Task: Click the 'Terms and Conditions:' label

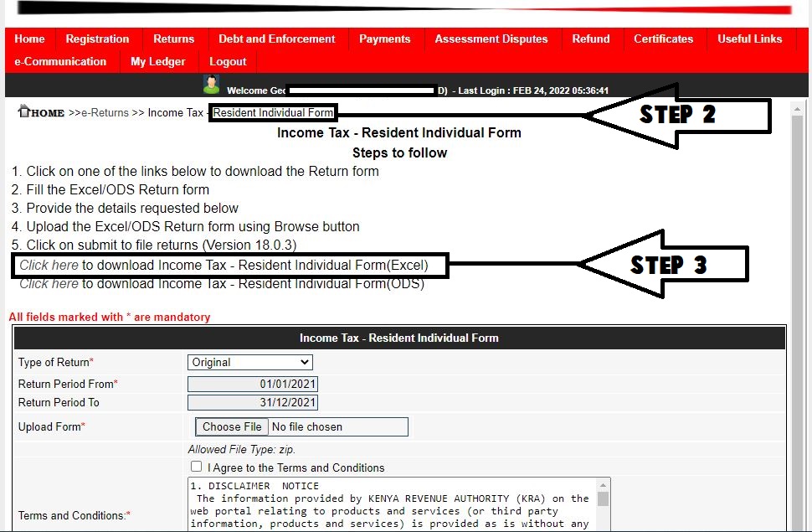Action: pyautogui.click(x=74, y=516)
